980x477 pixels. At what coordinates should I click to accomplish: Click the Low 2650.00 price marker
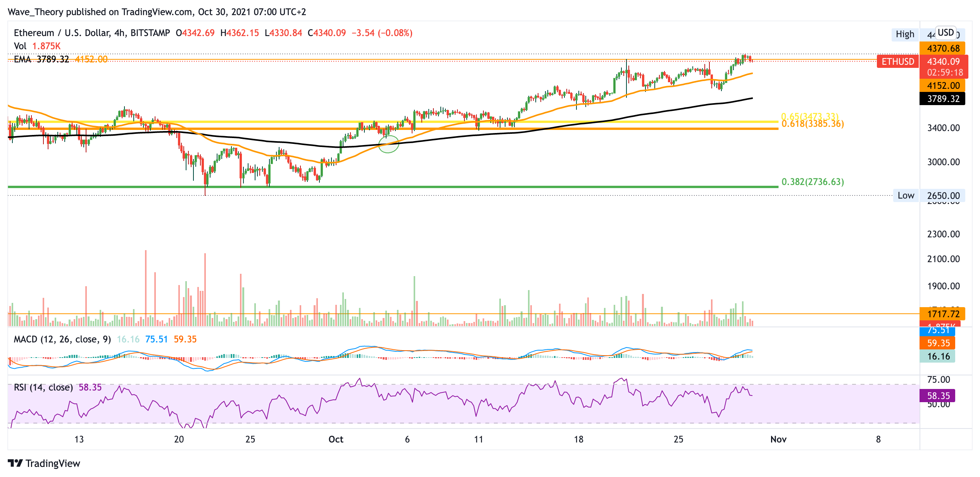929,195
